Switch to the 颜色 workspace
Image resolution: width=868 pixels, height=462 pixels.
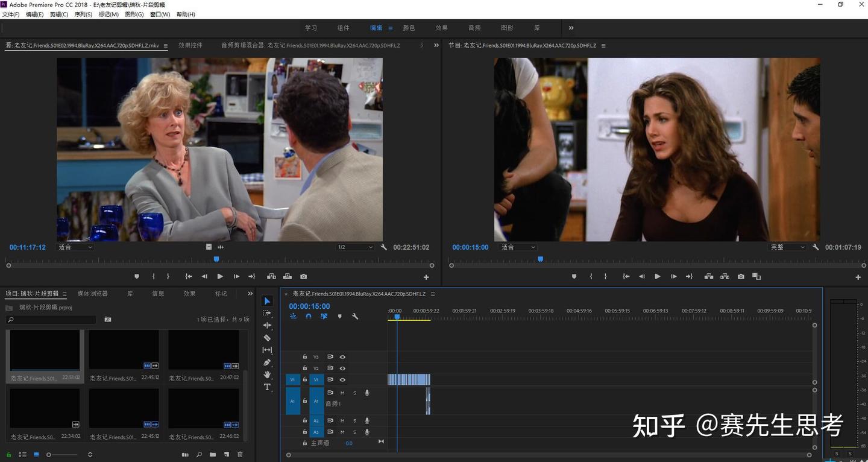pyautogui.click(x=409, y=28)
